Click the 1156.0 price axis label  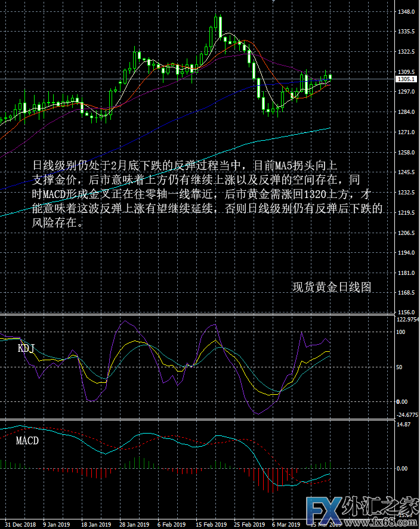coord(406,313)
